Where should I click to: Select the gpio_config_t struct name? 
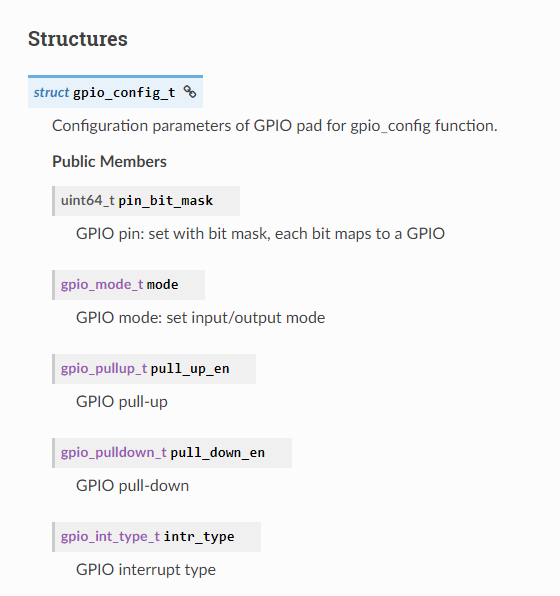coord(124,92)
